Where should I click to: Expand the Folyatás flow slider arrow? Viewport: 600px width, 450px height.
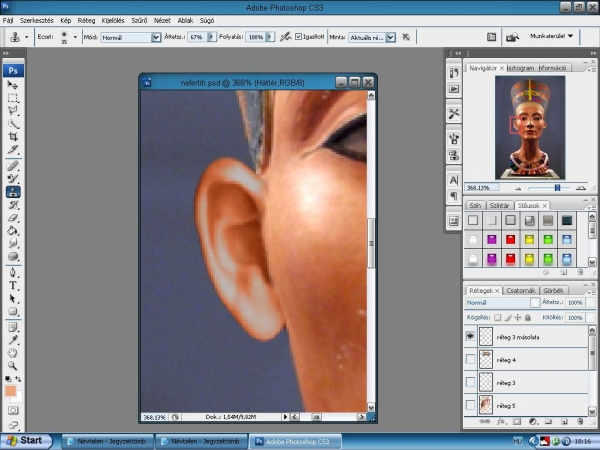270,37
